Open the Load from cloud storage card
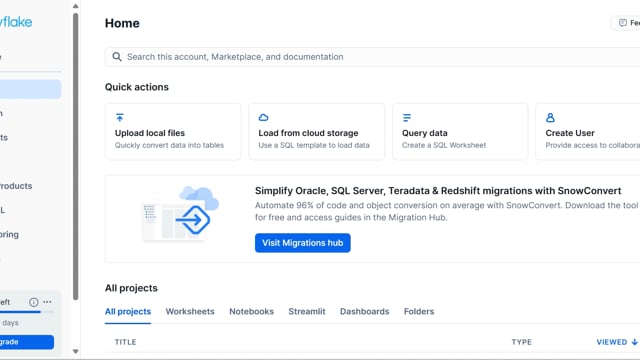This screenshot has width=640, height=360. [316, 131]
